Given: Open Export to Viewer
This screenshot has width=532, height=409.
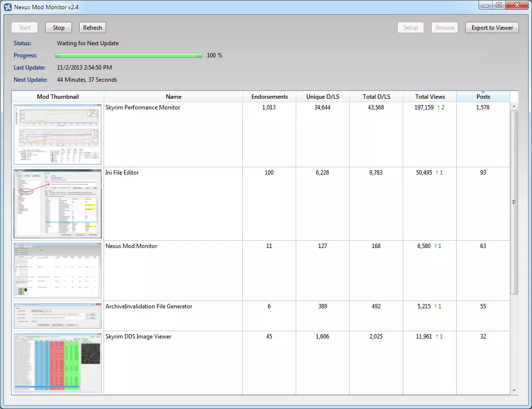Looking at the screenshot, I should click(492, 28).
